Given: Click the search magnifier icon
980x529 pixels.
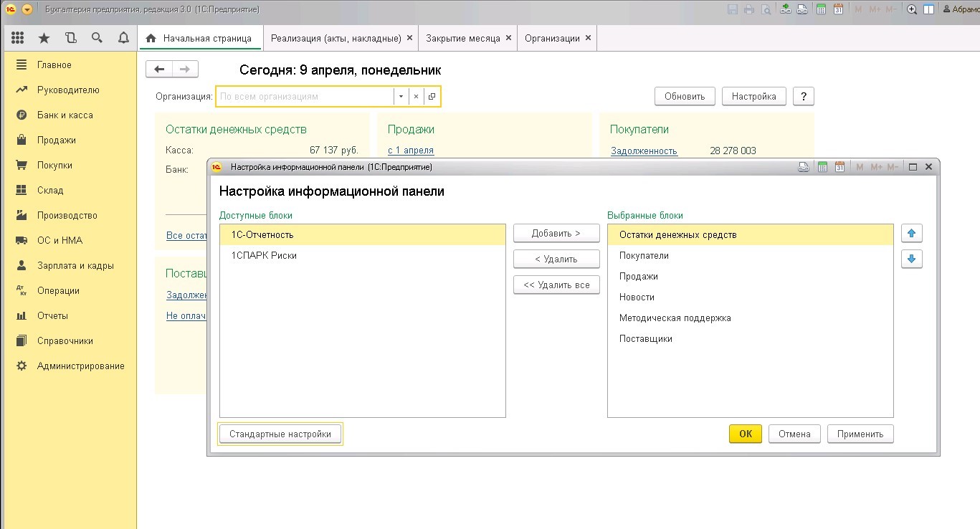Looking at the screenshot, I should coord(97,38).
